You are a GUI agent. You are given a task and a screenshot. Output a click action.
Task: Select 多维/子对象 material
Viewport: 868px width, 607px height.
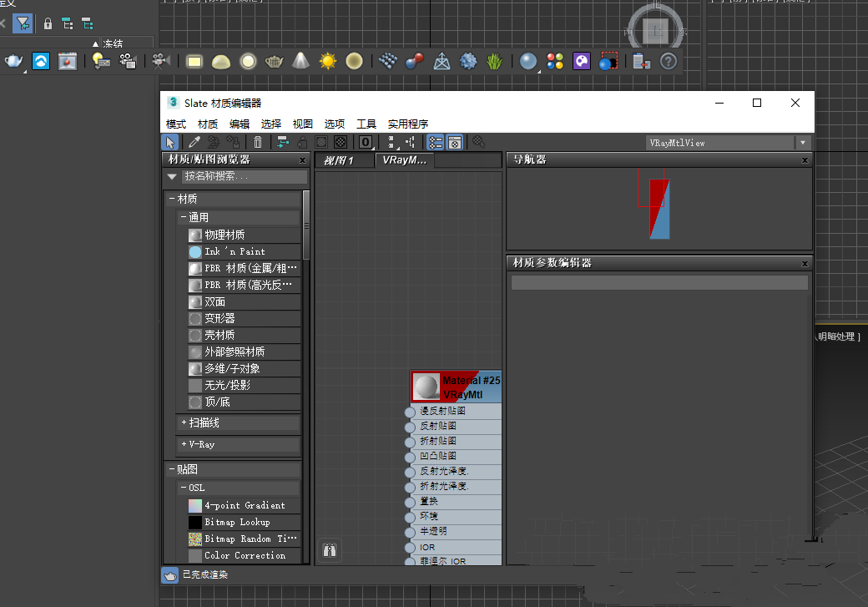tap(244, 368)
